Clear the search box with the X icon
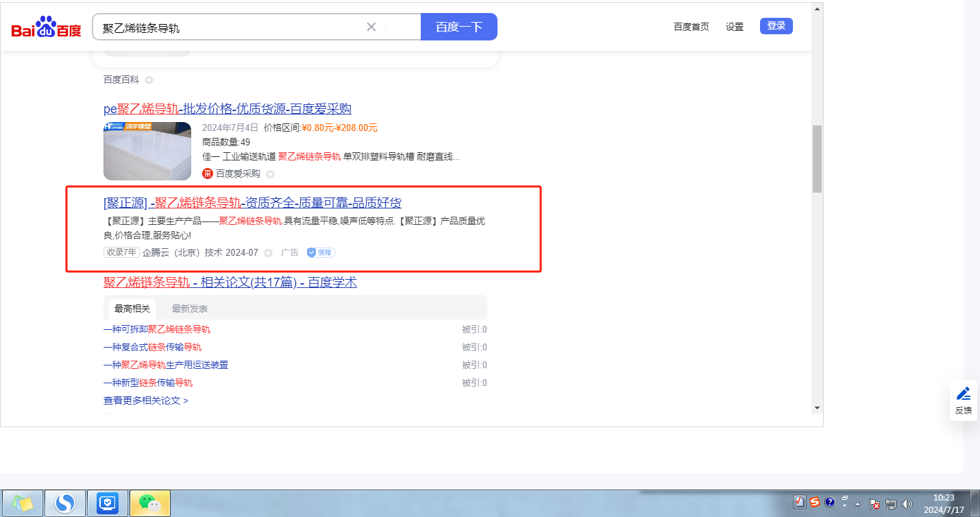The height and width of the screenshot is (517, 980). click(x=371, y=27)
